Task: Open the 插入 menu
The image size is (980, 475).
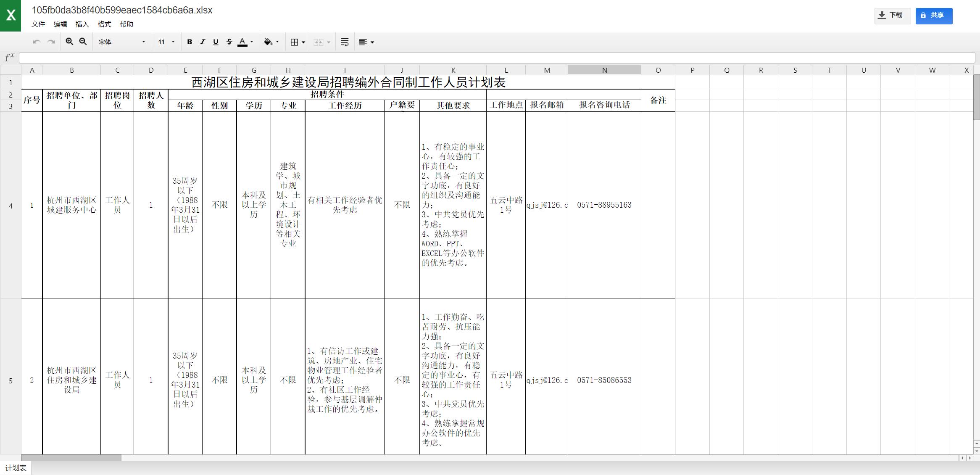Action: click(82, 24)
